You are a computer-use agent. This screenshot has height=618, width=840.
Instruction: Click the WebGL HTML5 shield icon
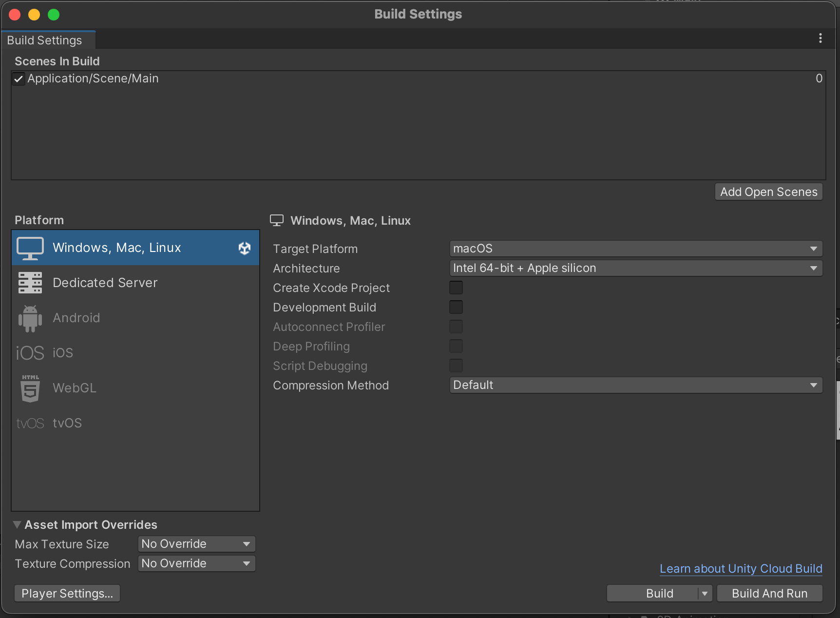coord(30,388)
